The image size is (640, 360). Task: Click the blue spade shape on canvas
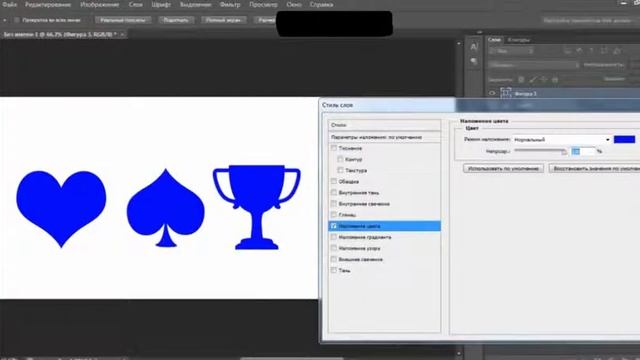pyautogui.click(x=166, y=209)
